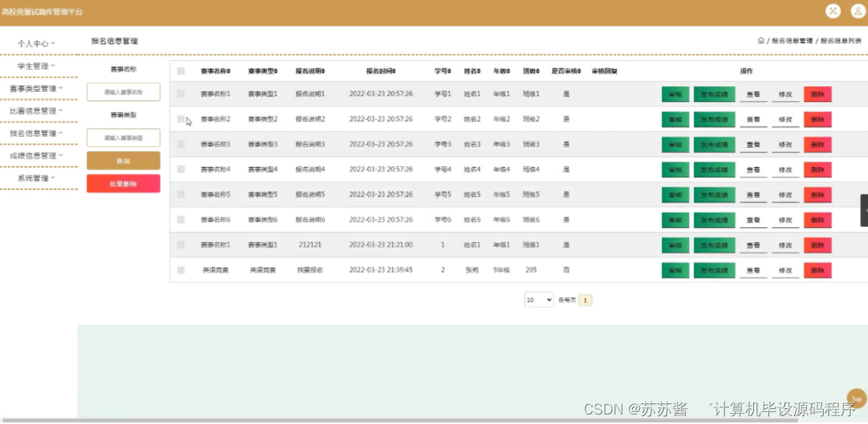Open the 系统管理 menu item
Viewport: 868px width, 424px height.
tap(36, 179)
